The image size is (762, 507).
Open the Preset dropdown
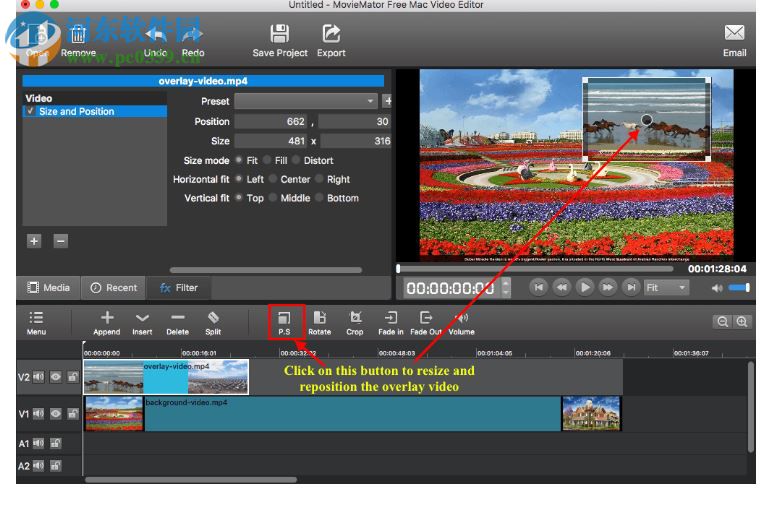[306, 101]
